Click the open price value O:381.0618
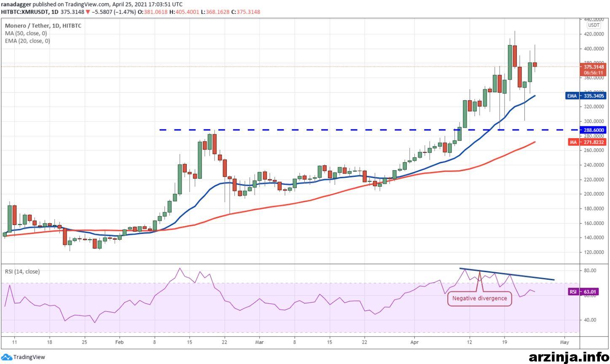The image size is (610, 364). coord(153,12)
